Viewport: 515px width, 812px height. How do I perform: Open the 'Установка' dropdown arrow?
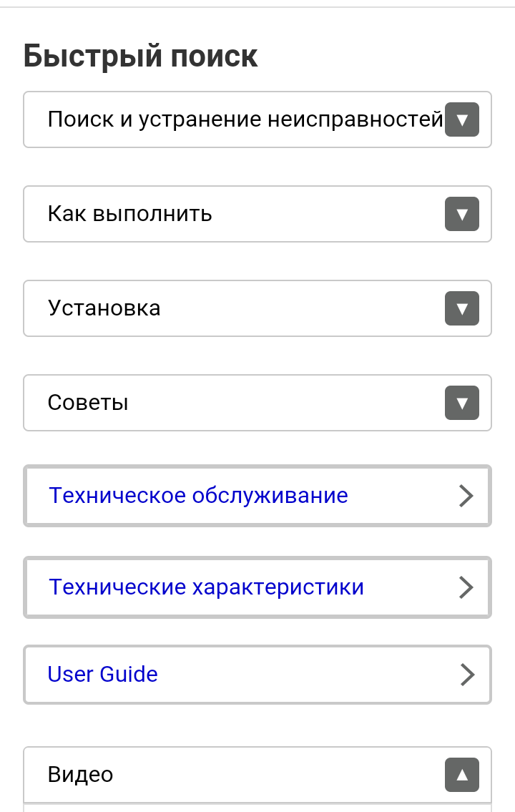click(x=462, y=308)
